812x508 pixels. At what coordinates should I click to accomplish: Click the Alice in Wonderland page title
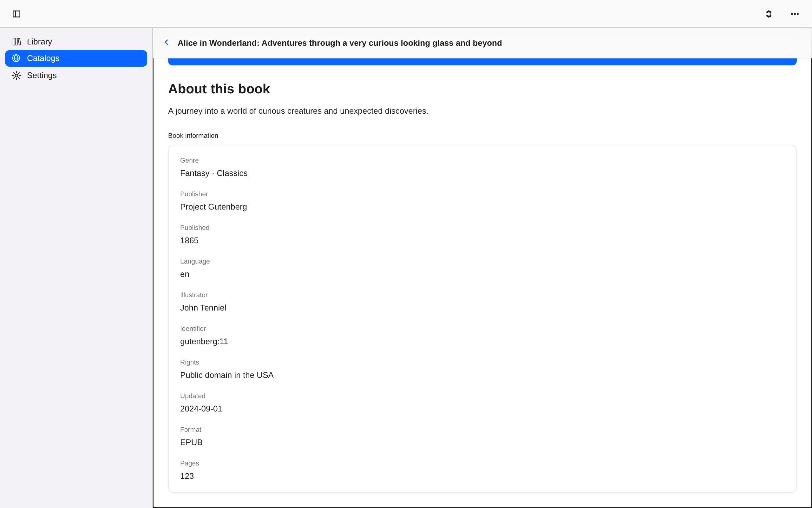pos(340,43)
